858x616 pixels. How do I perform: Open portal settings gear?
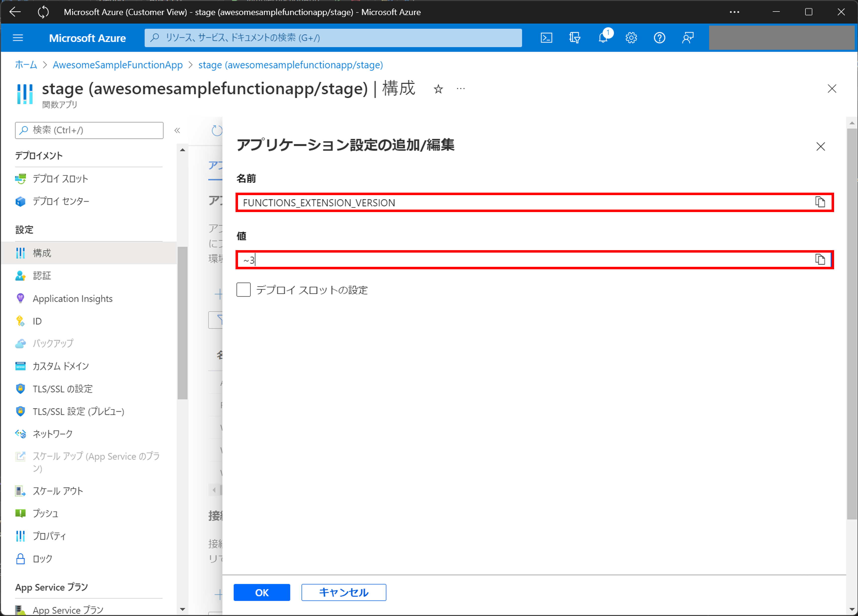[631, 37]
